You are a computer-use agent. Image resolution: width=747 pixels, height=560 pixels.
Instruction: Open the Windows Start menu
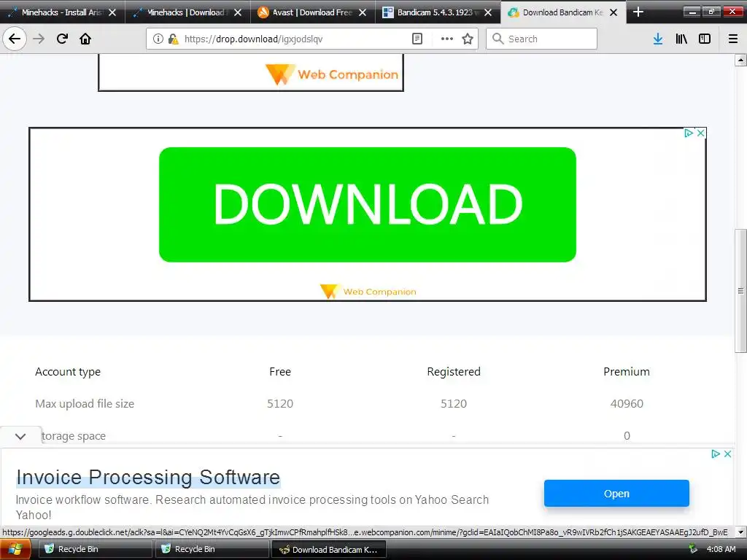[x=15, y=549]
